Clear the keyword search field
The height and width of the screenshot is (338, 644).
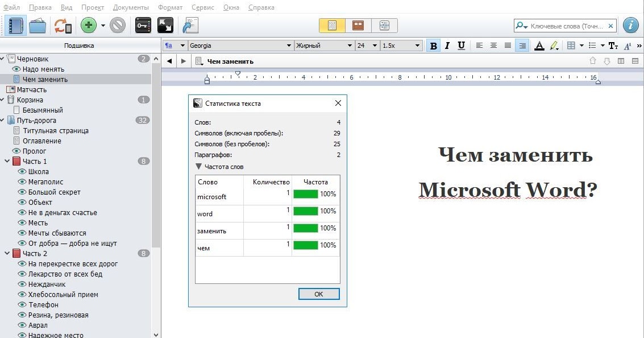[610, 26]
